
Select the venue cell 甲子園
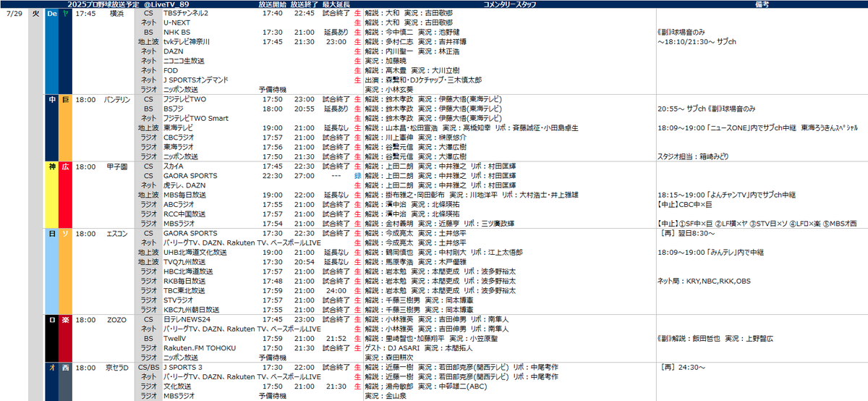coord(116,166)
